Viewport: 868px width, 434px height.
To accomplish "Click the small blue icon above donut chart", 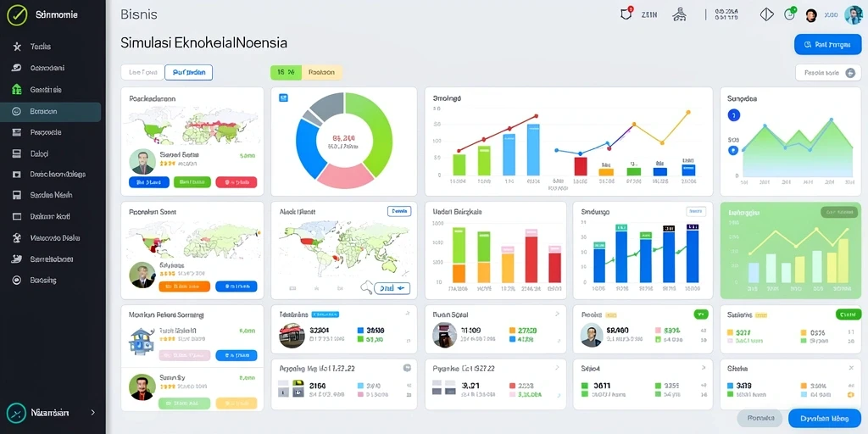I will click(284, 97).
